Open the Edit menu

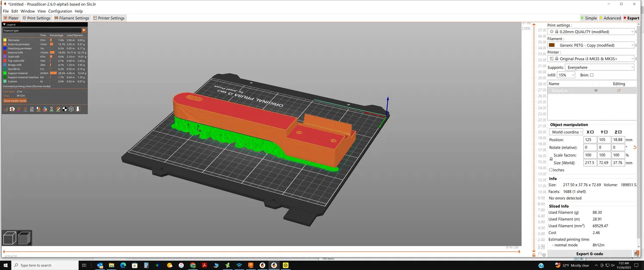15,11
